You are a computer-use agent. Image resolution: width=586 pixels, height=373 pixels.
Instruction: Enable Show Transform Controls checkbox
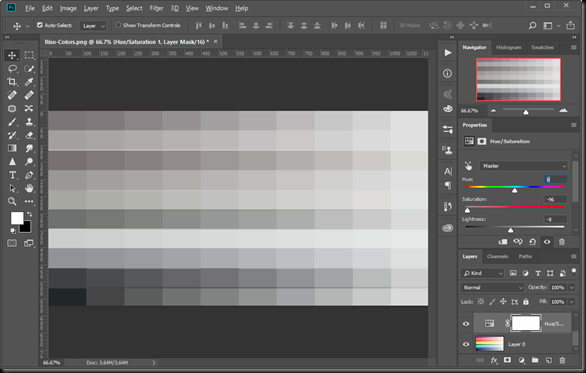[x=118, y=25]
